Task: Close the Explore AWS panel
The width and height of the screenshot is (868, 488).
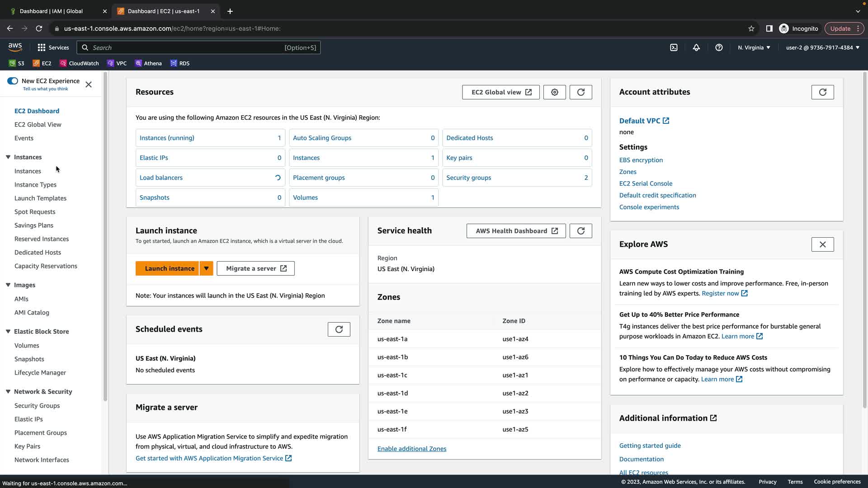Action: click(822, 244)
